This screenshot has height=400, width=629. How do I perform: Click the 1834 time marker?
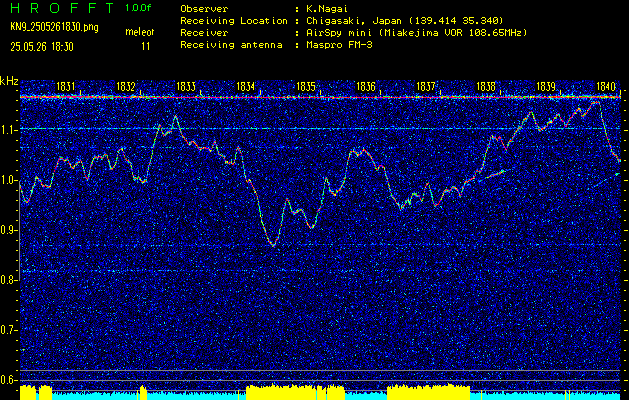246,87
